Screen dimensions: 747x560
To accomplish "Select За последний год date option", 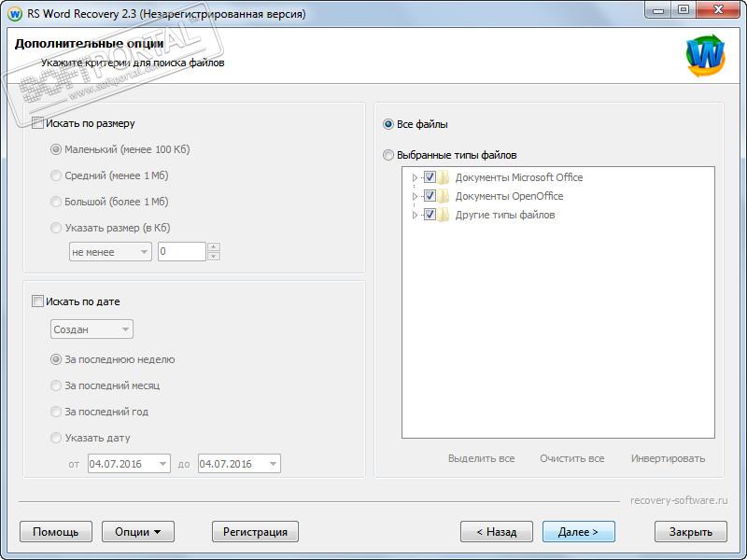I will [56, 412].
